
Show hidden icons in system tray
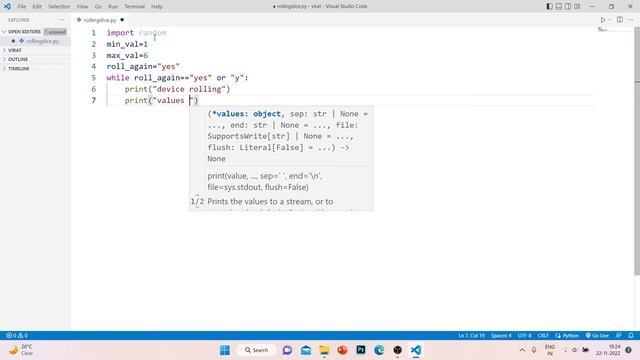tap(522, 350)
